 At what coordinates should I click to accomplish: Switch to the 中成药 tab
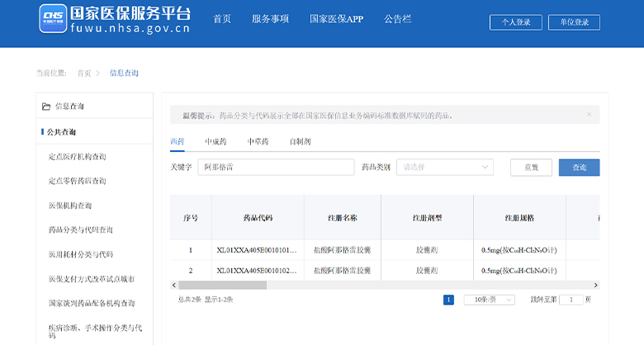[x=215, y=142]
